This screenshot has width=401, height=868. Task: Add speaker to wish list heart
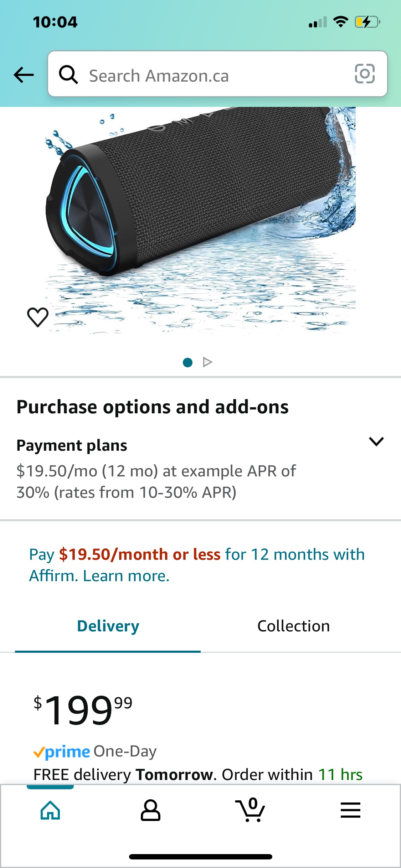(38, 317)
